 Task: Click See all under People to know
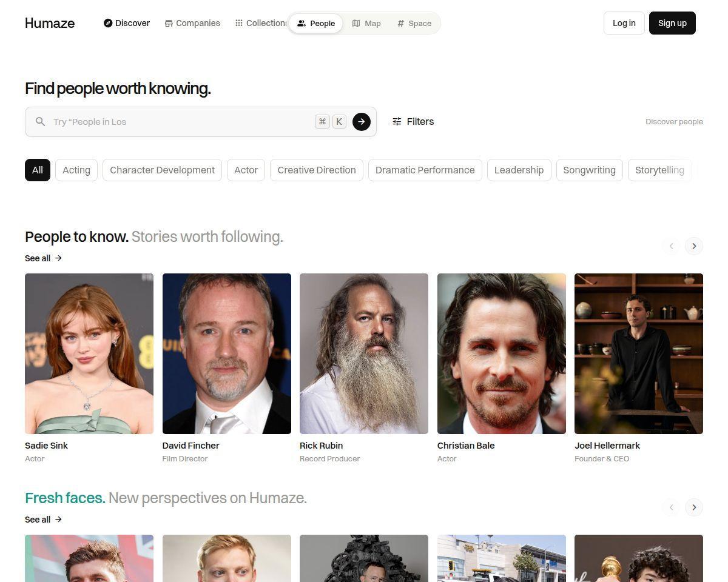point(44,258)
